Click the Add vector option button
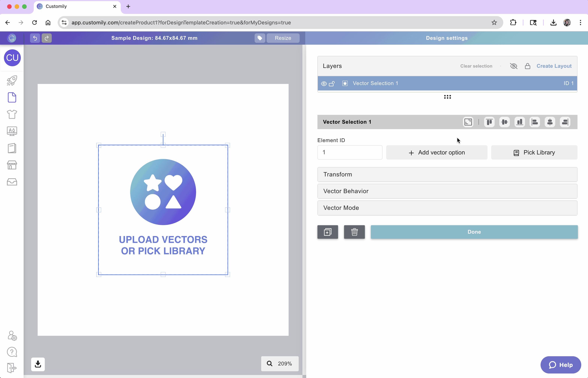This screenshot has width=588, height=378. (x=436, y=152)
